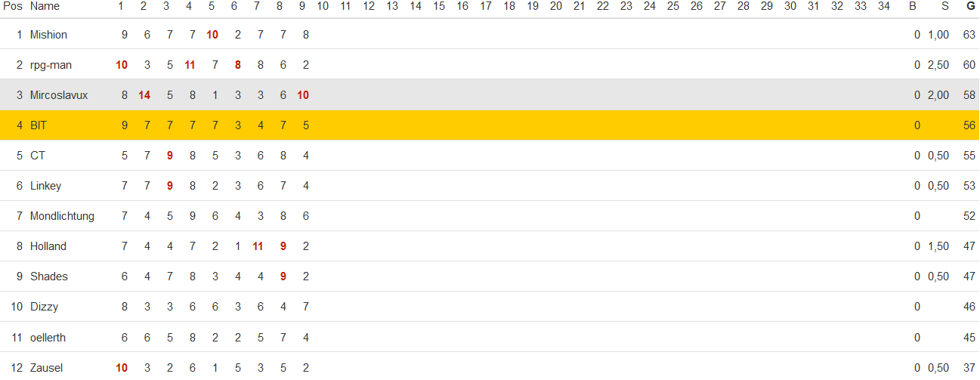Open player Mishion's name

[48, 35]
